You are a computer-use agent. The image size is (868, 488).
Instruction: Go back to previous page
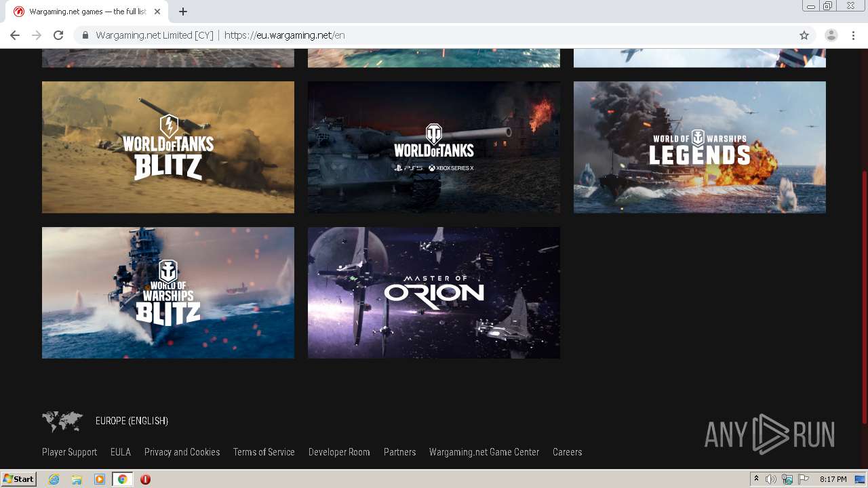15,35
